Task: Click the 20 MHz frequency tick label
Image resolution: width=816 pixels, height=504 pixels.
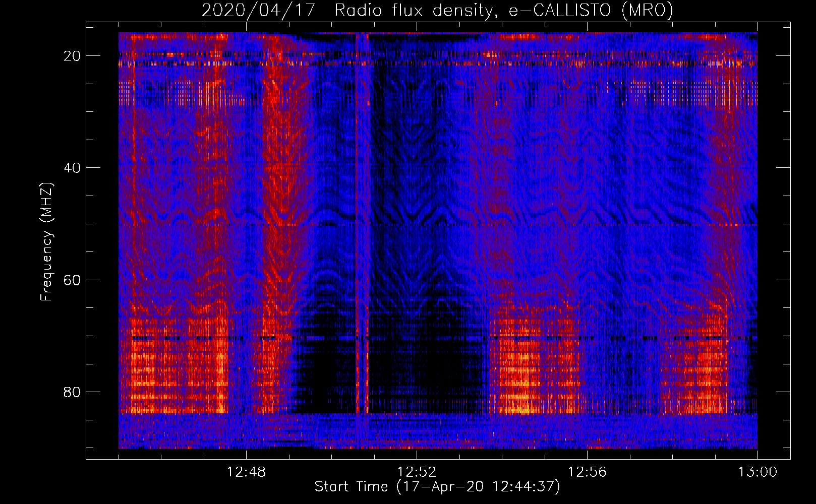Action: (x=73, y=56)
